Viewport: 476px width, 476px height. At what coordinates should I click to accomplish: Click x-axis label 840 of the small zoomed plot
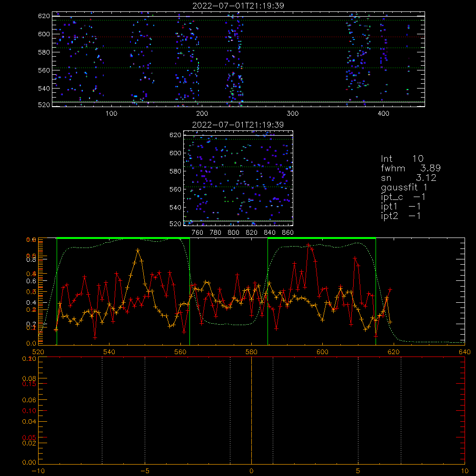tap(269, 233)
